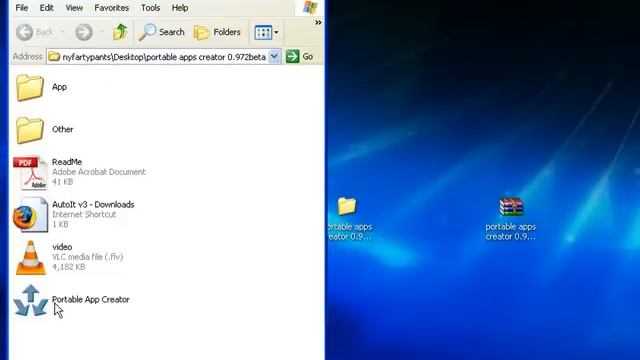
Task: Select the ReadMe PDF icon
Action: 31,172
